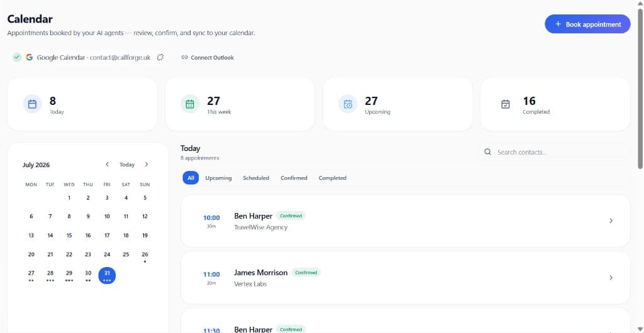
Task: Go to previous month in calendar
Action: coord(107,165)
